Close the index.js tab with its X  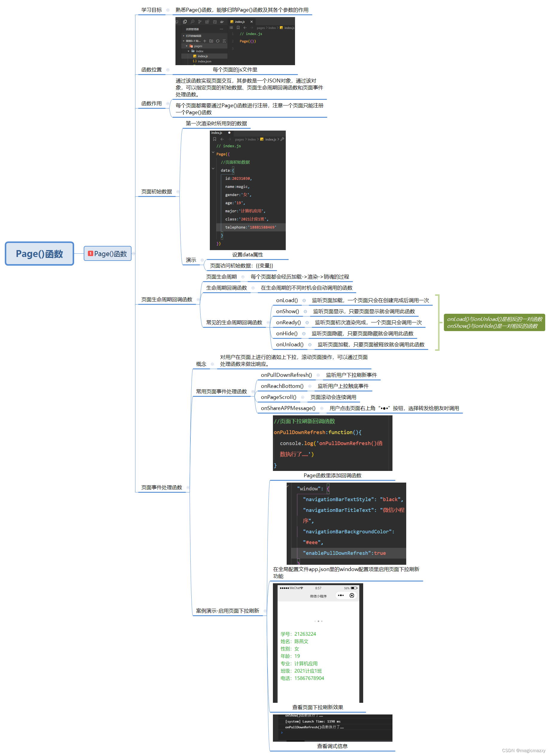coord(251,22)
